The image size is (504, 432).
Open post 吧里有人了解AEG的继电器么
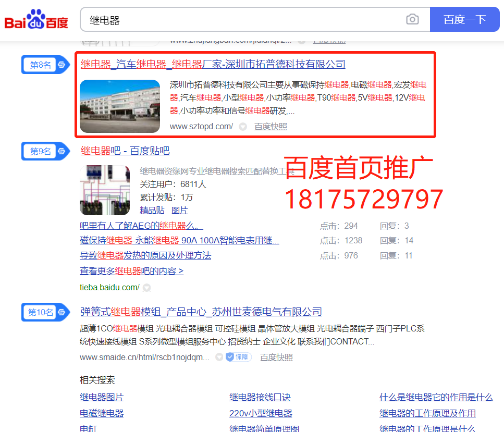[141, 226]
